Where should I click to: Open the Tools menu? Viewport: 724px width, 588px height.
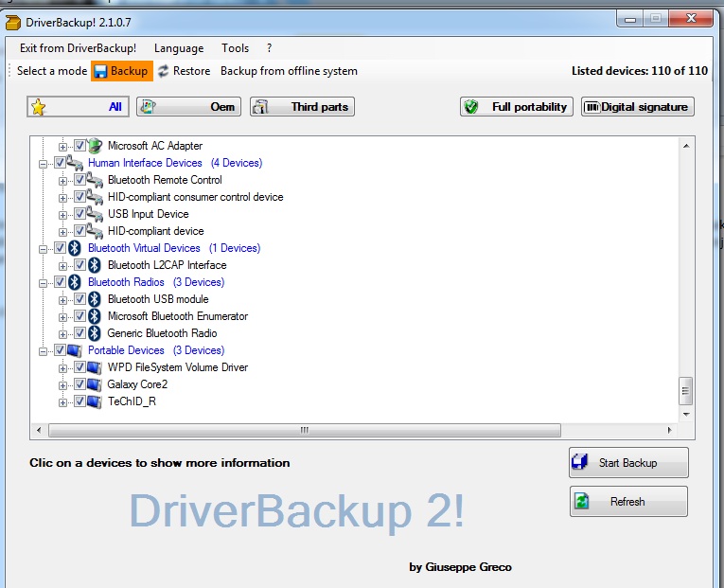235,48
